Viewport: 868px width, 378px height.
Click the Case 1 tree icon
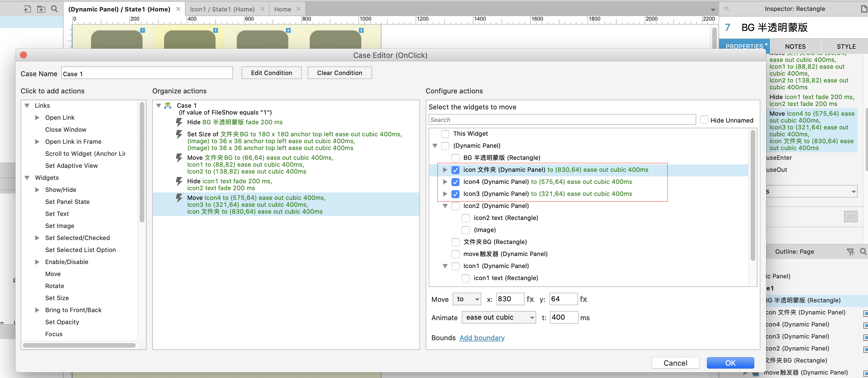[x=168, y=106]
